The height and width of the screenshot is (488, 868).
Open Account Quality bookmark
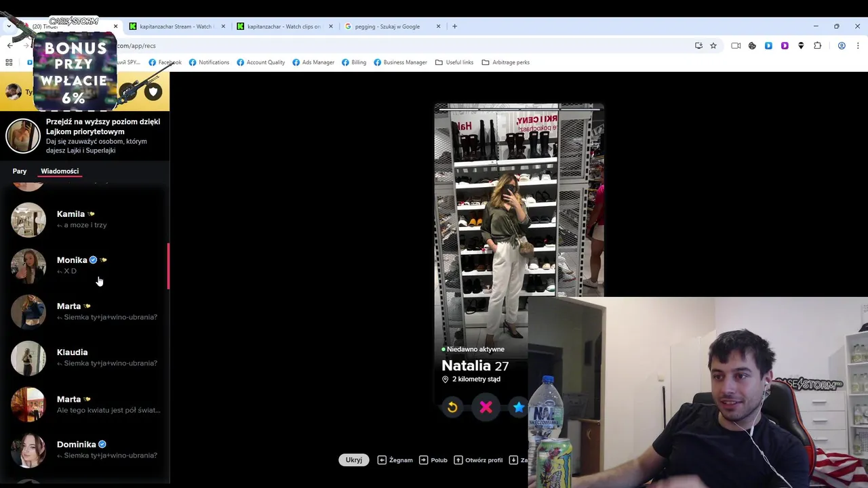(x=260, y=62)
